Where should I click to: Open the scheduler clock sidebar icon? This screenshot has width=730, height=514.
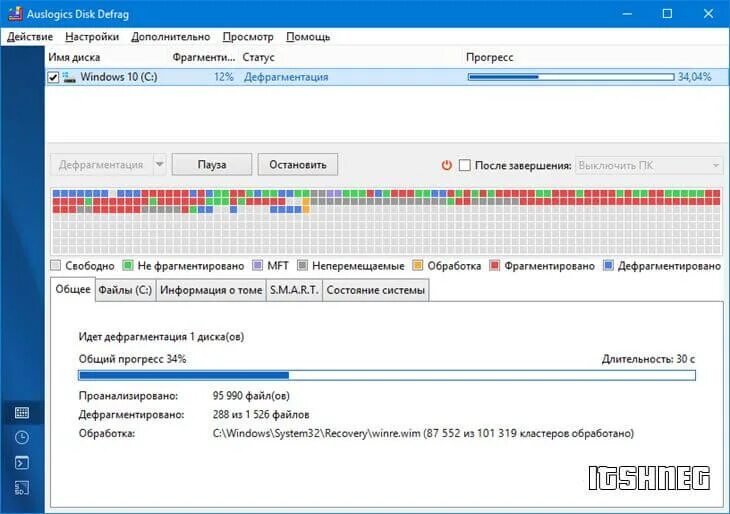[22, 438]
